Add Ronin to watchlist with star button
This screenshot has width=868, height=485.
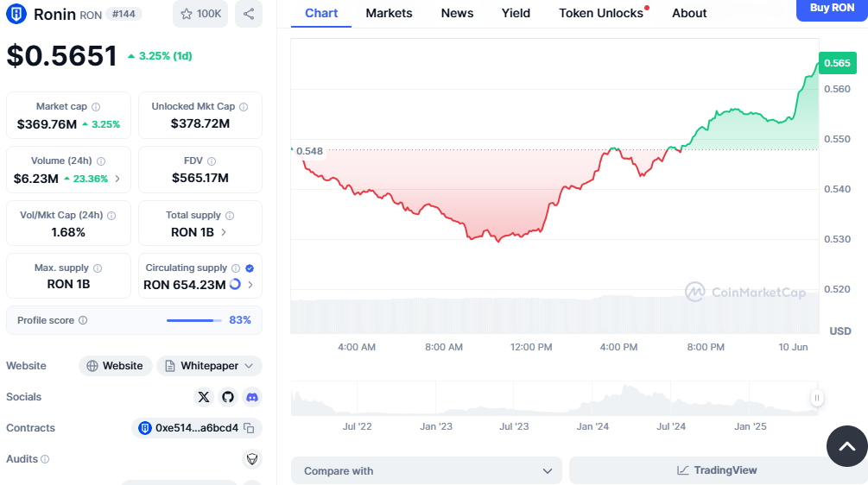pos(200,14)
